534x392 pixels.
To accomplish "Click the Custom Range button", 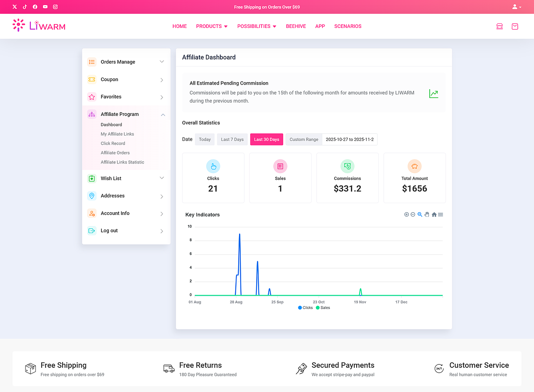I will pyautogui.click(x=304, y=139).
